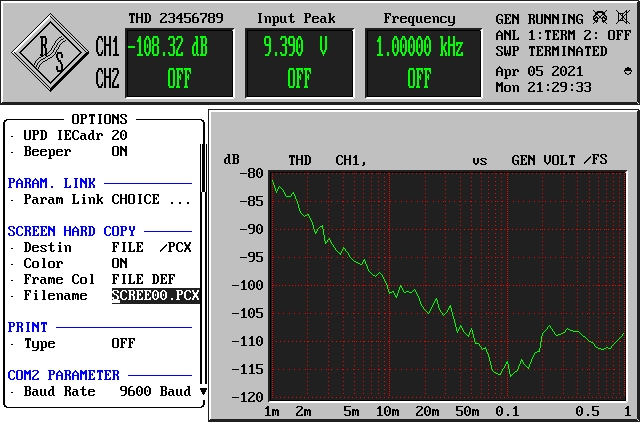640x422 pixels.
Task: Click the small indicator icon beside the date
Action: click(628, 71)
